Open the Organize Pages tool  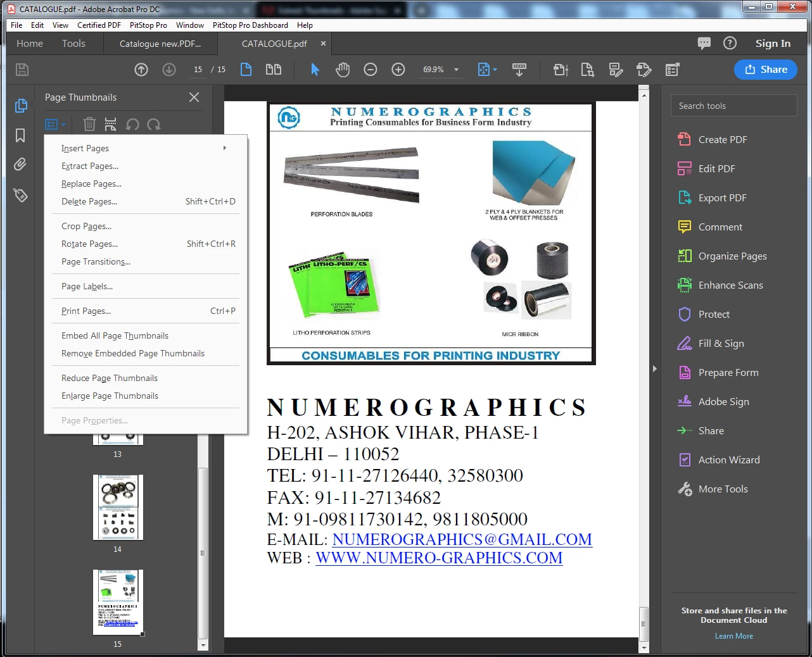[722, 256]
